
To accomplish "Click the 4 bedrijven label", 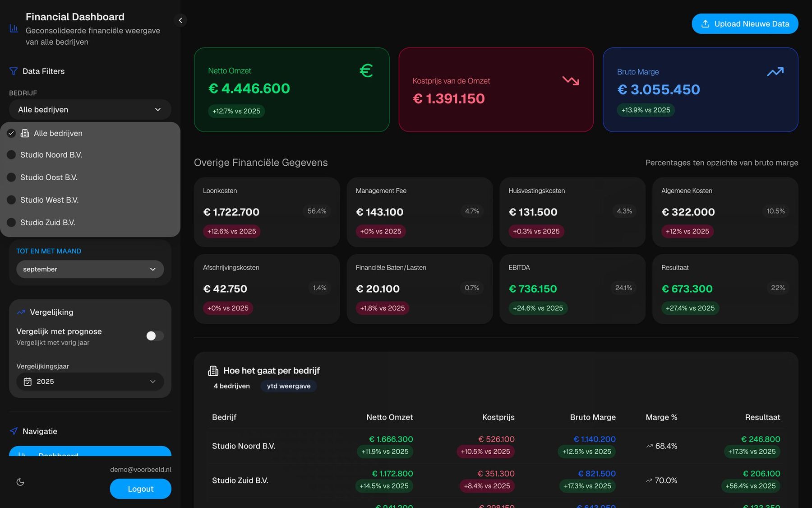I will (232, 386).
